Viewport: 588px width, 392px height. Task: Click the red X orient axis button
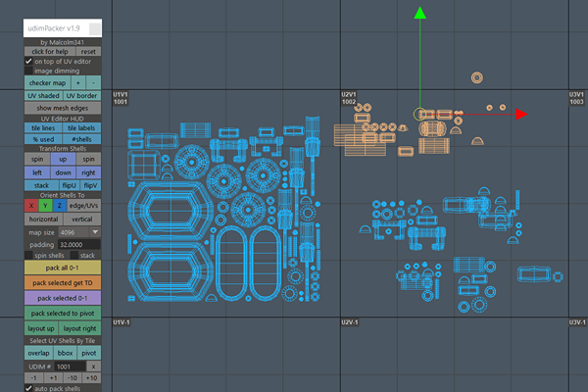click(30, 206)
